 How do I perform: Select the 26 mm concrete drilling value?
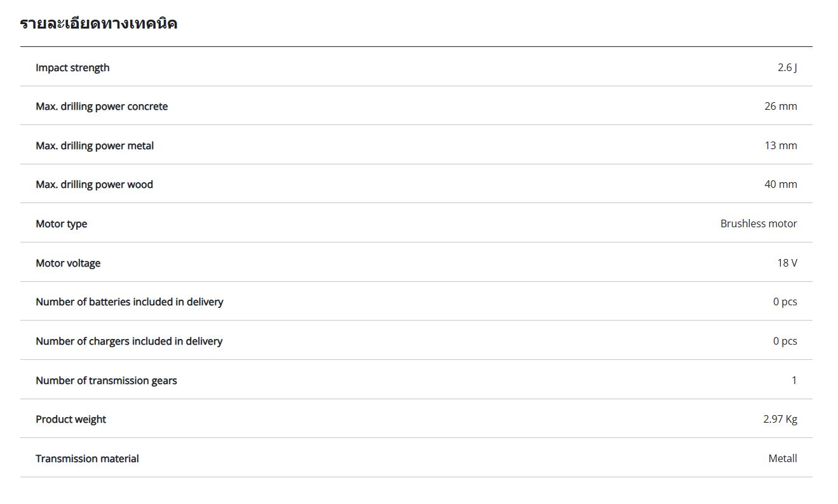coord(780,106)
